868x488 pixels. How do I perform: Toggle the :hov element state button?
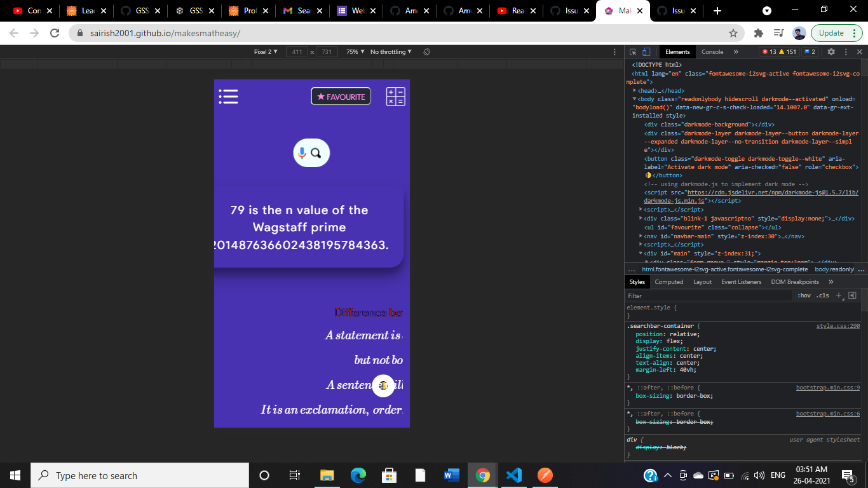point(804,295)
